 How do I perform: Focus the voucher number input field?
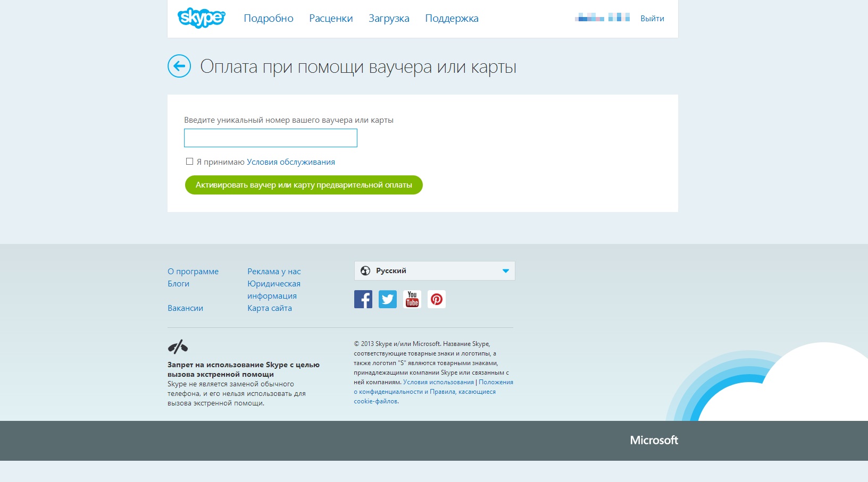[271, 138]
